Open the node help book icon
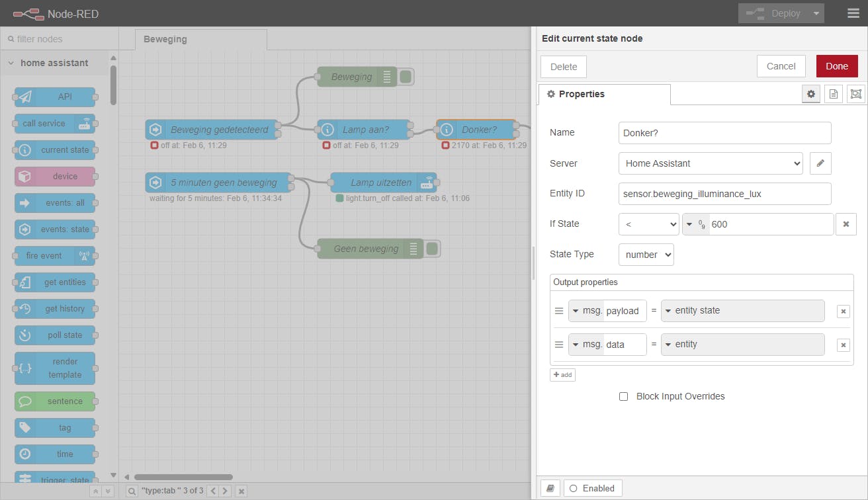This screenshot has width=868, height=500. click(x=550, y=488)
